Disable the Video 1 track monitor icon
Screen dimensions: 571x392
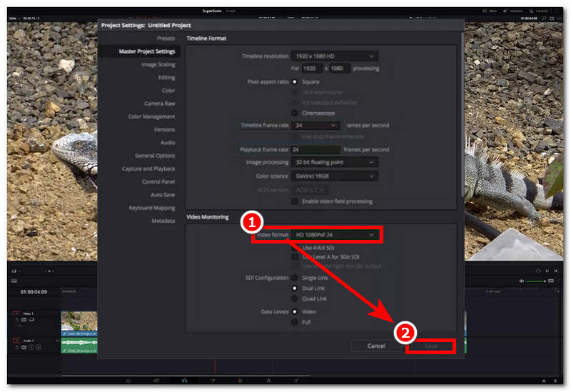click(31, 320)
